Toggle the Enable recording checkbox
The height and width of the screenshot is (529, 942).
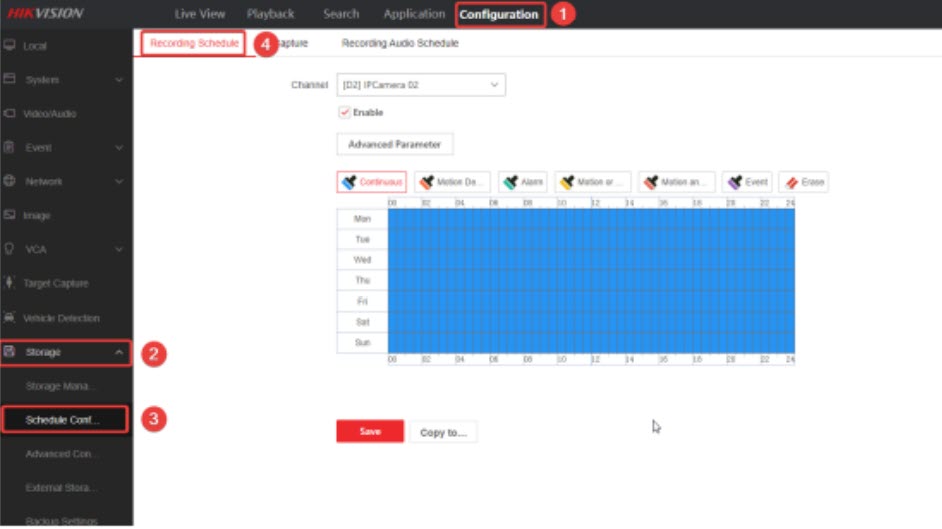[345, 113]
